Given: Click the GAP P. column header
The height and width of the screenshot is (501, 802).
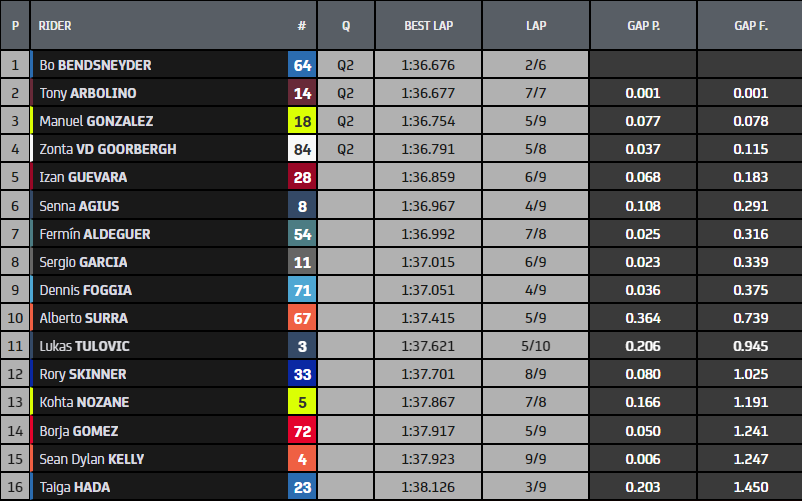Looking at the screenshot, I should click(643, 25).
